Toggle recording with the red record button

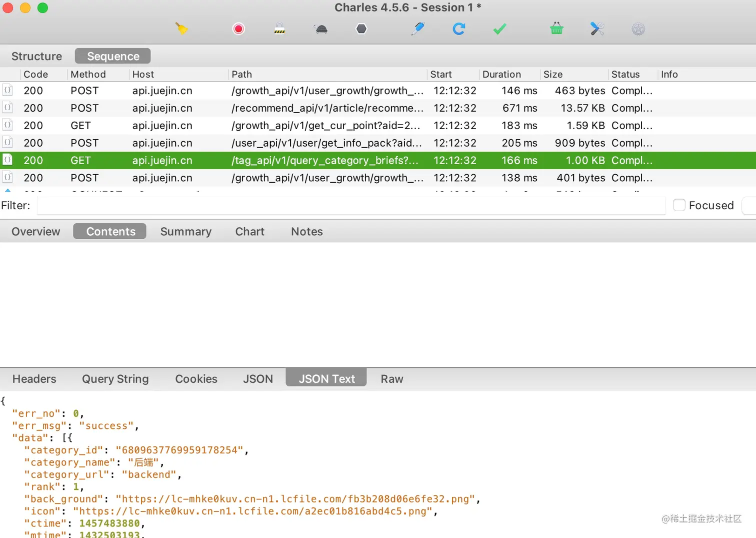(238, 29)
